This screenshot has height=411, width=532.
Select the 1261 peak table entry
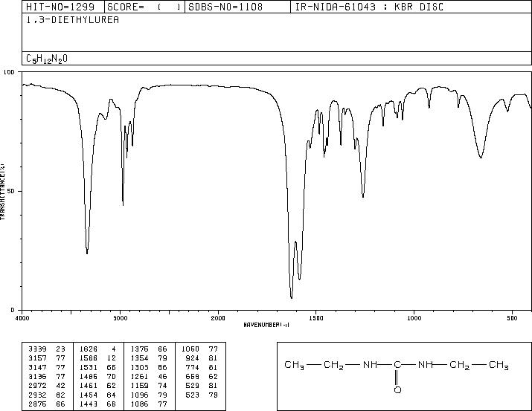(149, 376)
